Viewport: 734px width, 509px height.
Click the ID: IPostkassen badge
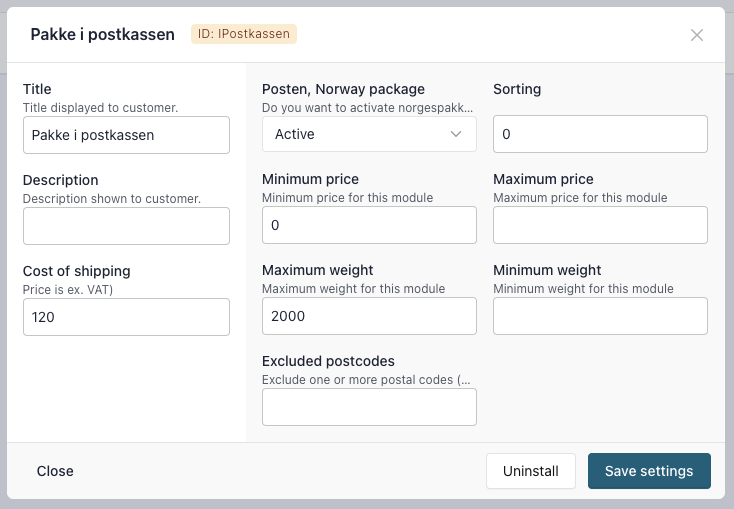244,34
